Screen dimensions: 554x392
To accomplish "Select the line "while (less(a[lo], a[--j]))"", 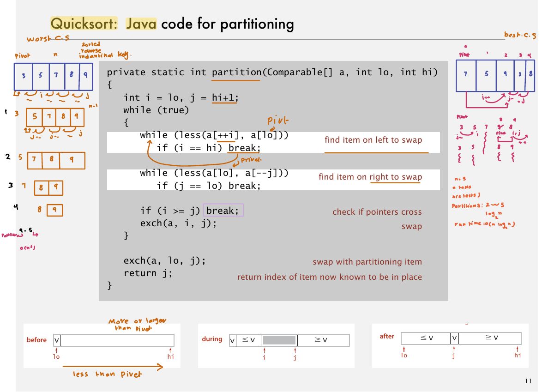I will pyautogui.click(x=215, y=173).
